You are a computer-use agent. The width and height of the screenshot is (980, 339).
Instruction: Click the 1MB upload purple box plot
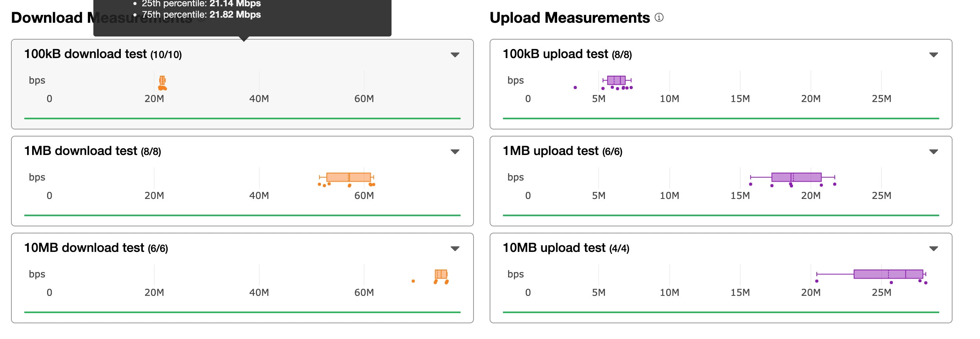tap(796, 177)
